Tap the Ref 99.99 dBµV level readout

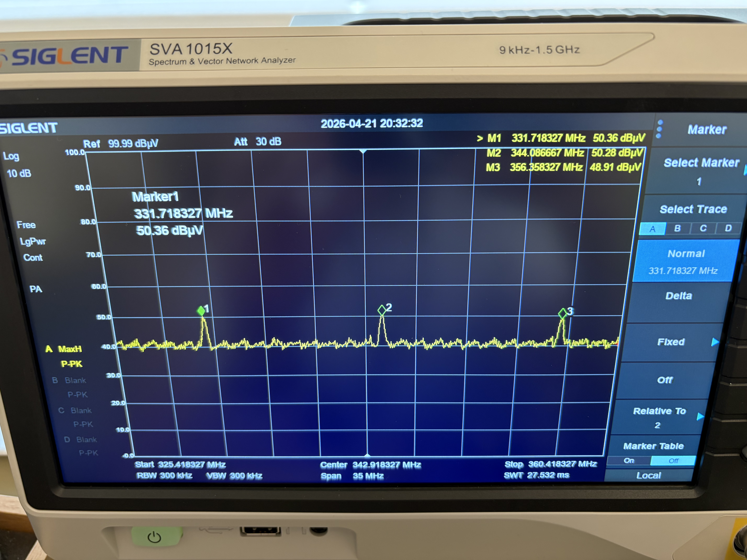(x=121, y=143)
